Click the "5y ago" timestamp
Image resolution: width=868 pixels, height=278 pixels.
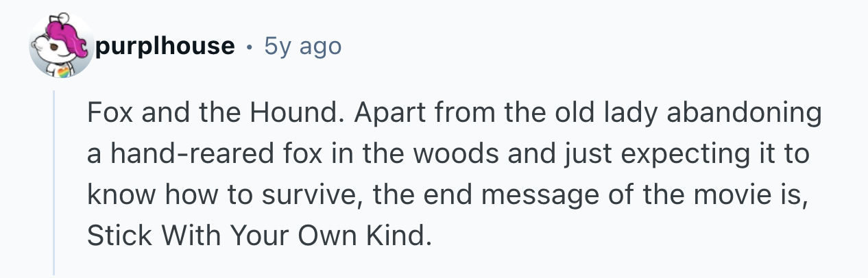click(x=302, y=47)
